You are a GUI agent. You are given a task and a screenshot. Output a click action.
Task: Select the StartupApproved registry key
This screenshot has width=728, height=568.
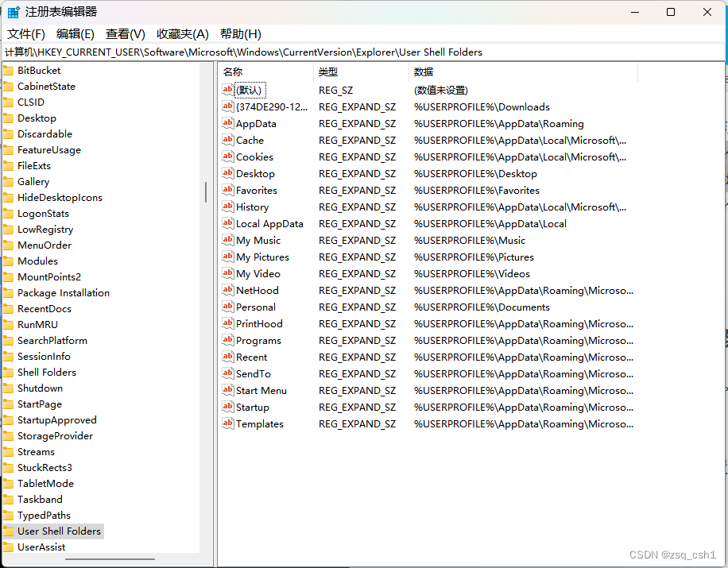tap(57, 420)
